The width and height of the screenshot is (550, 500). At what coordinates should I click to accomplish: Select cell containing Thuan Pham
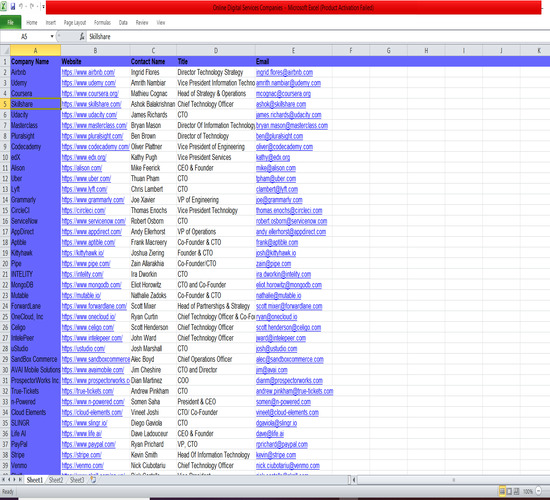153,179
